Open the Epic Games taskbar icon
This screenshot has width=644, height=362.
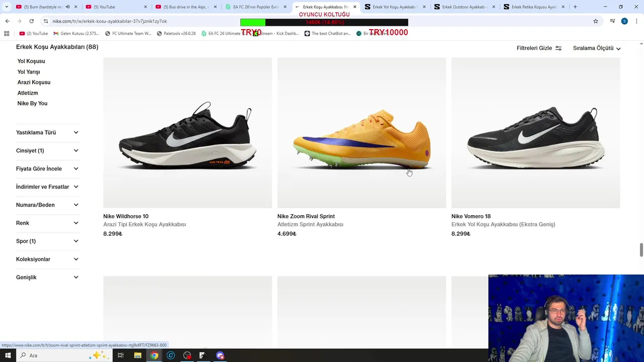(202, 355)
